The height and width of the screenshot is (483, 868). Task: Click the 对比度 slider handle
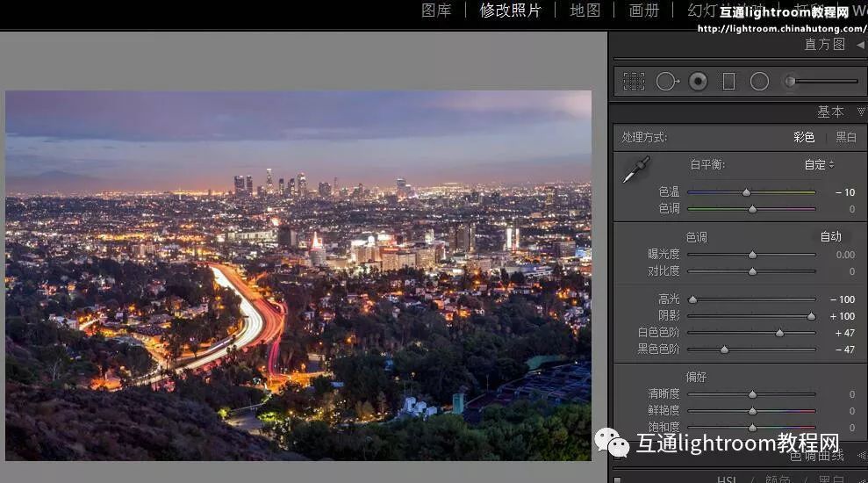tap(752, 271)
